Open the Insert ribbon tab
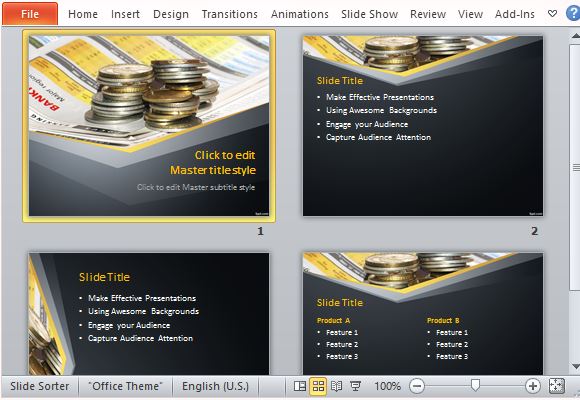Screen dimensions: 580x400 [125, 14]
